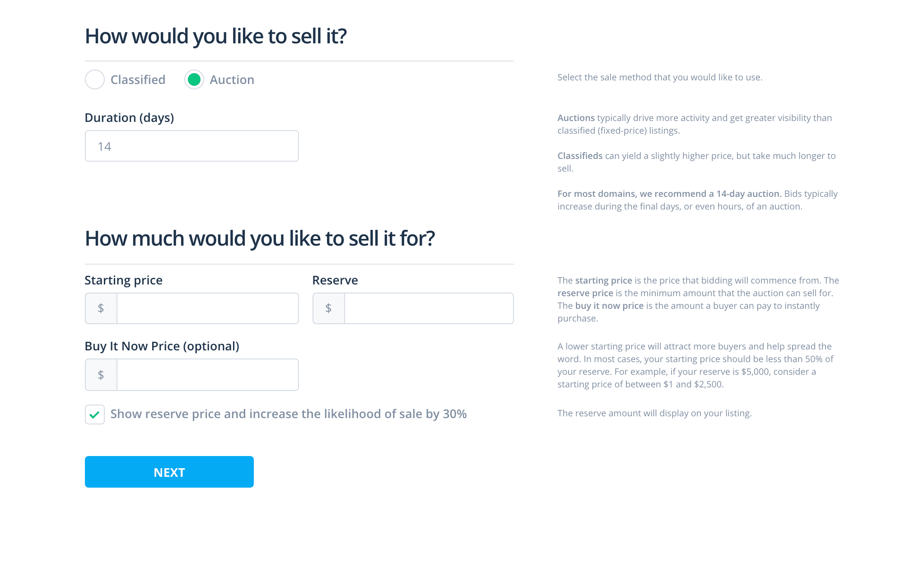The image size is (924, 568).
Task: Click inside the Starting price field
Action: tap(208, 308)
